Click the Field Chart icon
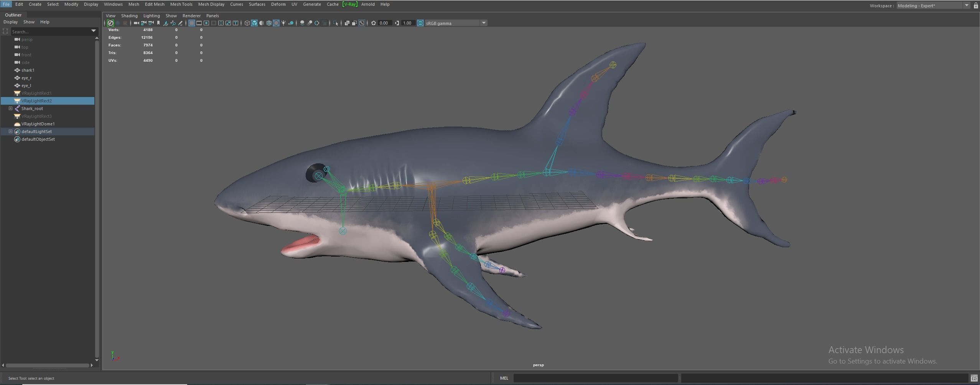980x385 pixels. [221, 23]
